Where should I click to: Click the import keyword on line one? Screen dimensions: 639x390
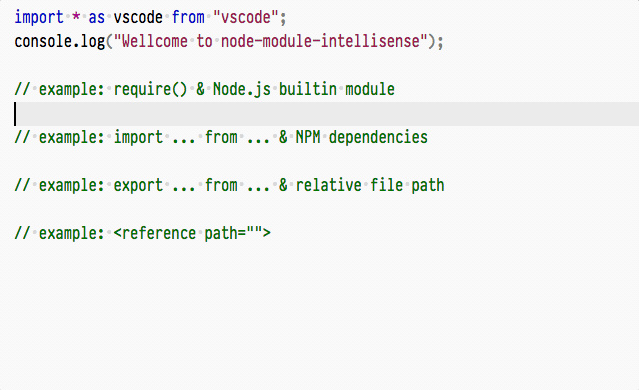tap(39, 18)
